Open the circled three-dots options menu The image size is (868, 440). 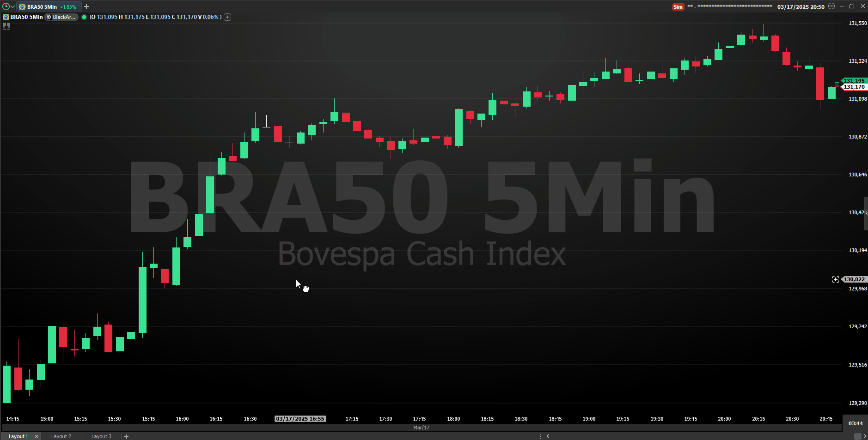tap(831, 6)
